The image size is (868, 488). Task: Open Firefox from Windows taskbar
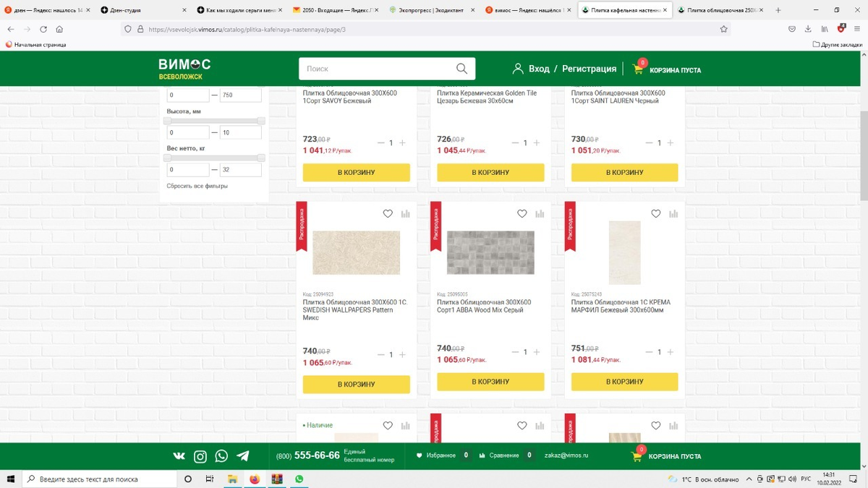click(255, 479)
